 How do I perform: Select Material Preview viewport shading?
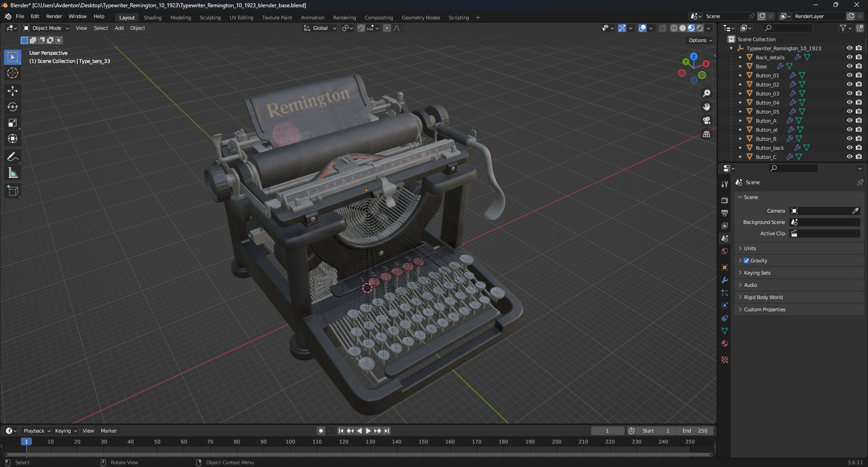click(691, 28)
